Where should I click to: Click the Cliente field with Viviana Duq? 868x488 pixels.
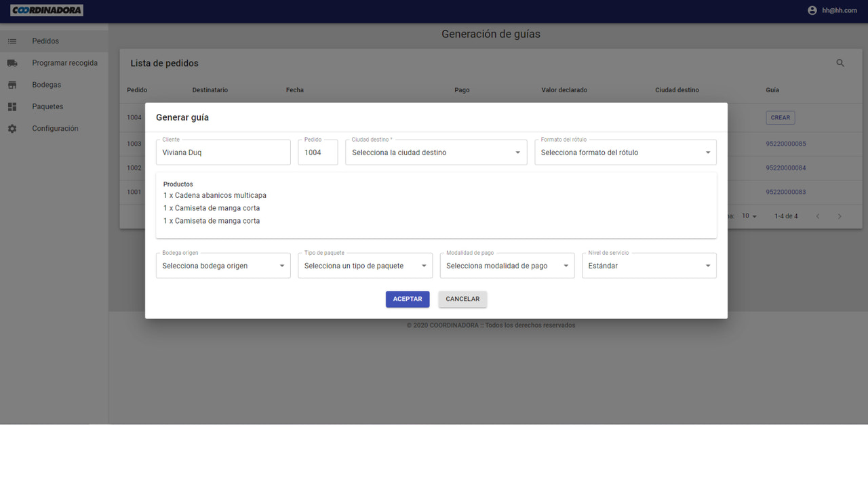point(223,152)
